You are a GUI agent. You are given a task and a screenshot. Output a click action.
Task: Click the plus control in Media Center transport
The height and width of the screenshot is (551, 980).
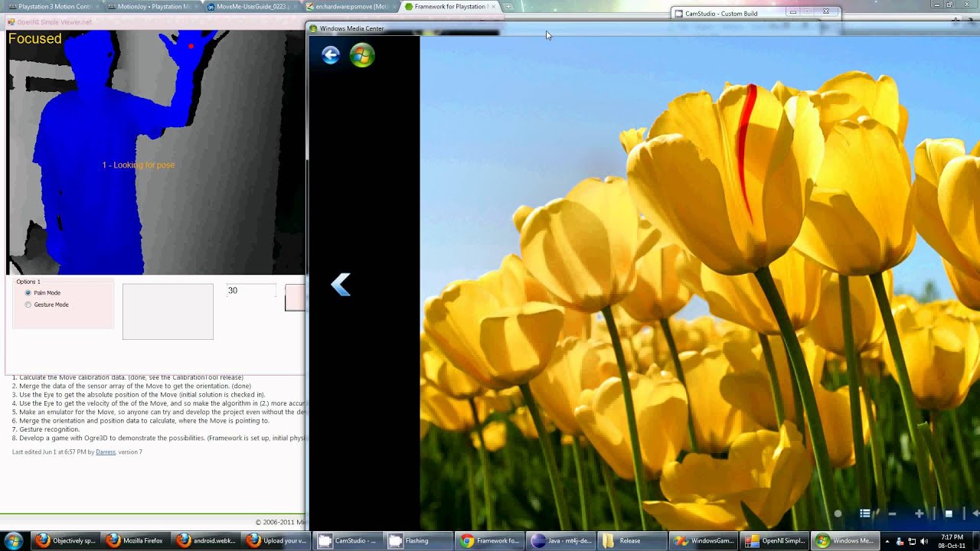tap(920, 514)
